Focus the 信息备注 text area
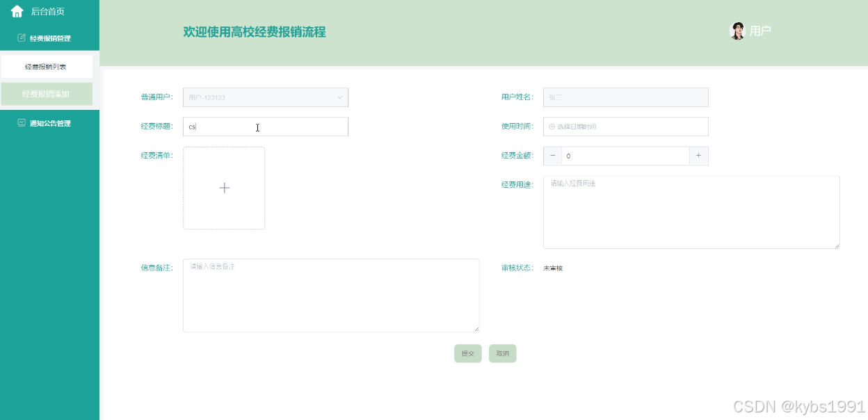The image size is (868, 420). tap(331, 296)
